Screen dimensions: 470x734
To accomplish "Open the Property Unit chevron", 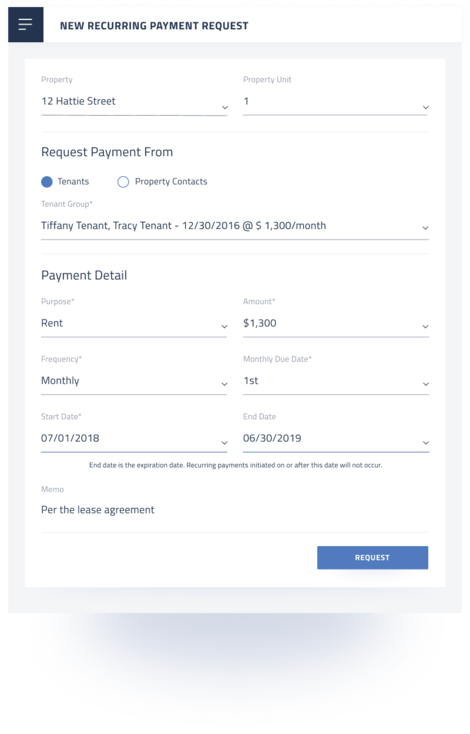I will [x=426, y=107].
